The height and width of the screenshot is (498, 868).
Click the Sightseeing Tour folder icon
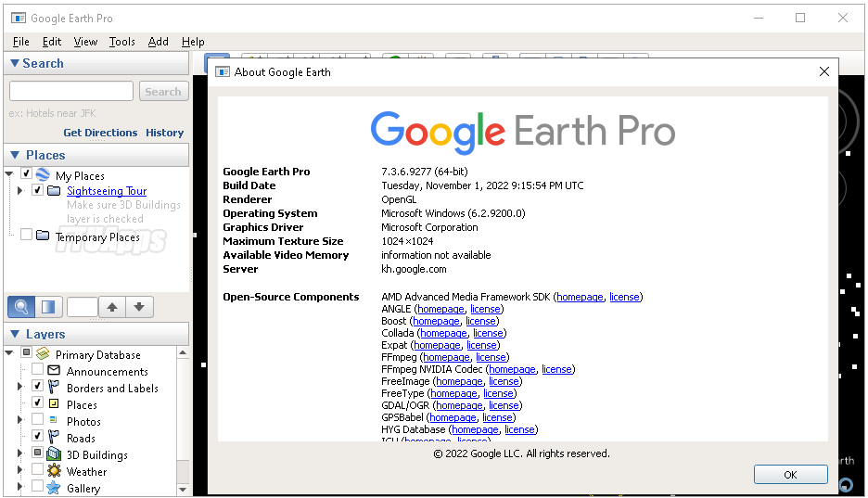click(54, 190)
